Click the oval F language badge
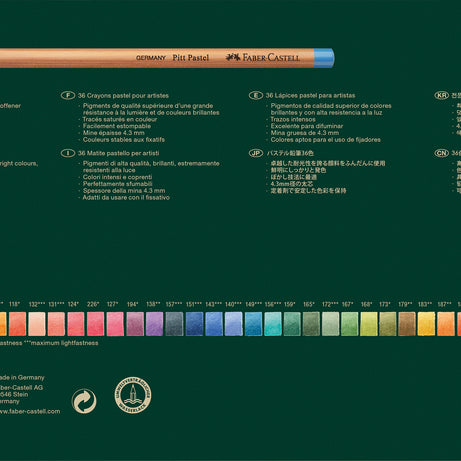461x461 pixels. 68,95
